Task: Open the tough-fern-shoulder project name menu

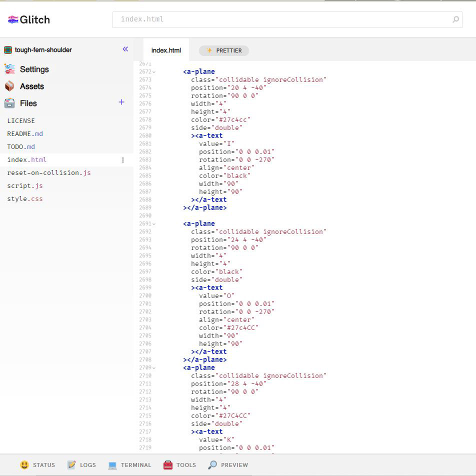Action: coord(43,50)
